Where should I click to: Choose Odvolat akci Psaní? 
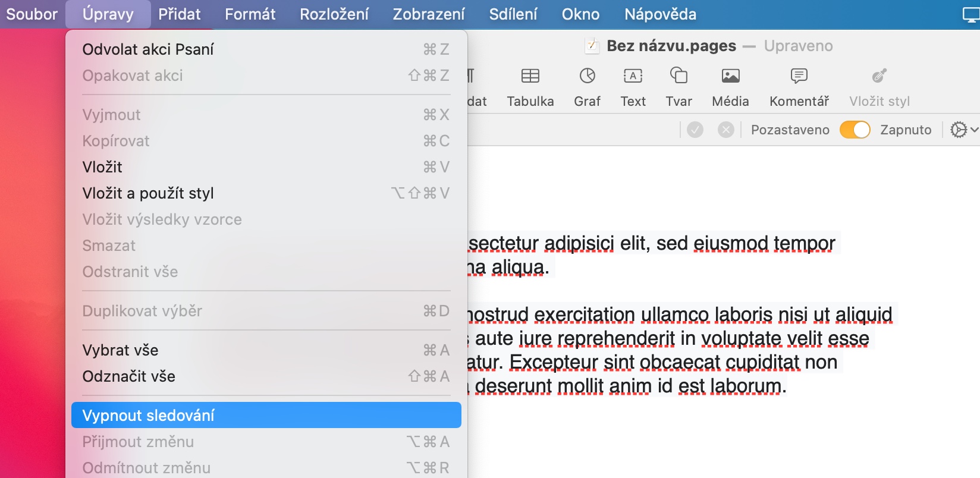tap(266, 49)
